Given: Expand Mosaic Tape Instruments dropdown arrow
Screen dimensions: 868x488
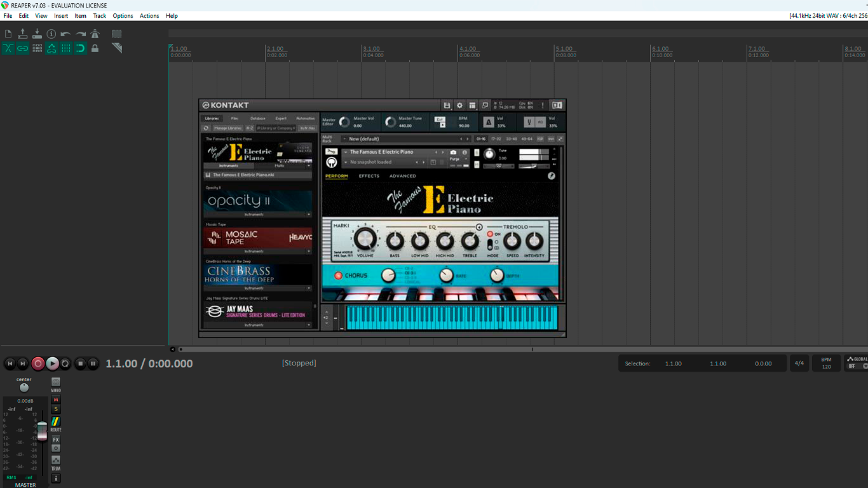Looking at the screenshot, I should [309, 252].
